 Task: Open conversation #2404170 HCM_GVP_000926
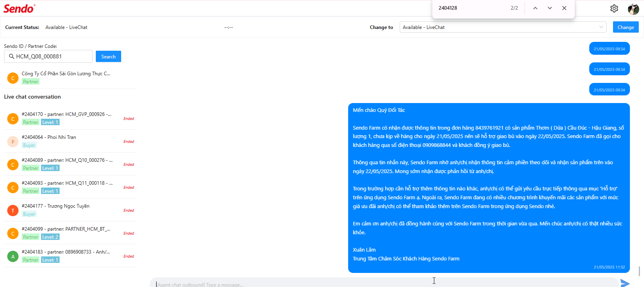click(70, 118)
